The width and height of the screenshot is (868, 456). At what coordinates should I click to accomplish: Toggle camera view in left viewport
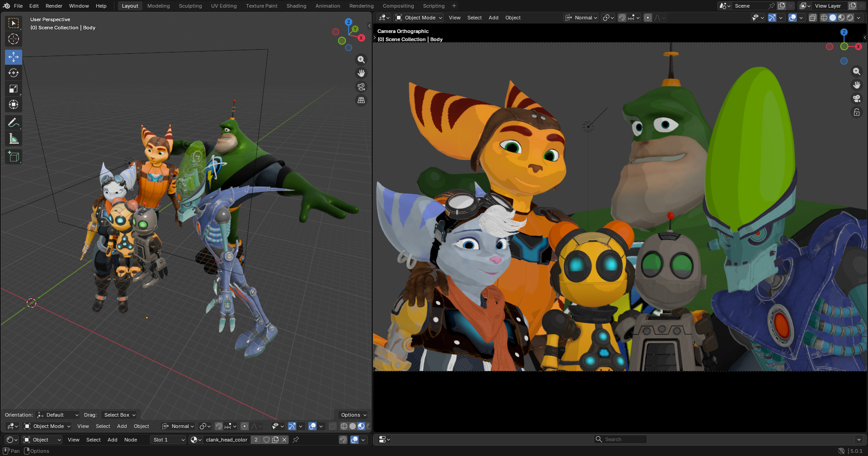point(361,87)
